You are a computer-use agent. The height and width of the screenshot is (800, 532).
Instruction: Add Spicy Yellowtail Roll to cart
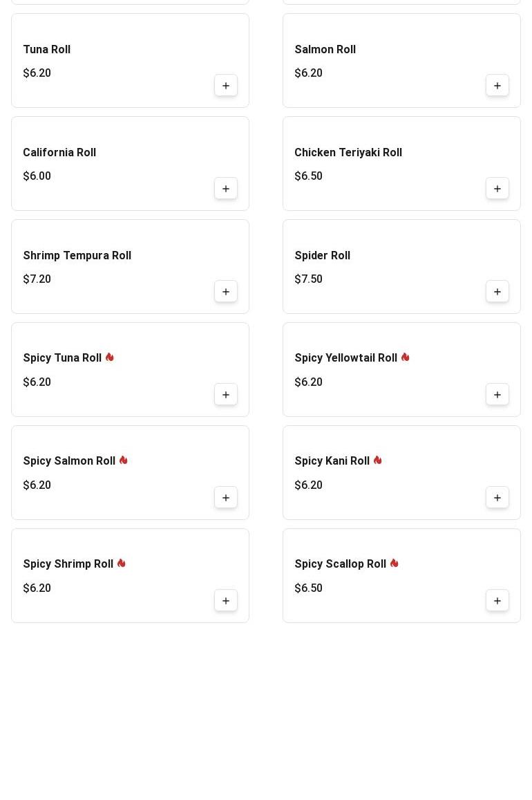click(x=497, y=395)
